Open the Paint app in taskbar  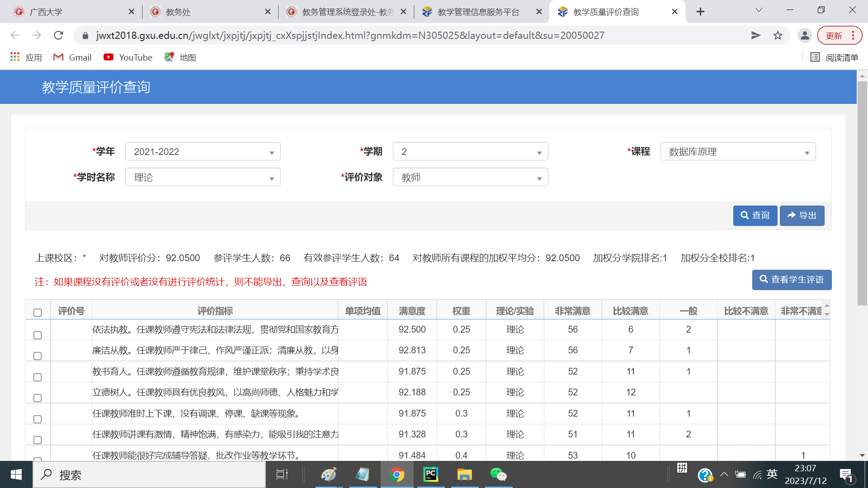(x=329, y=474)
